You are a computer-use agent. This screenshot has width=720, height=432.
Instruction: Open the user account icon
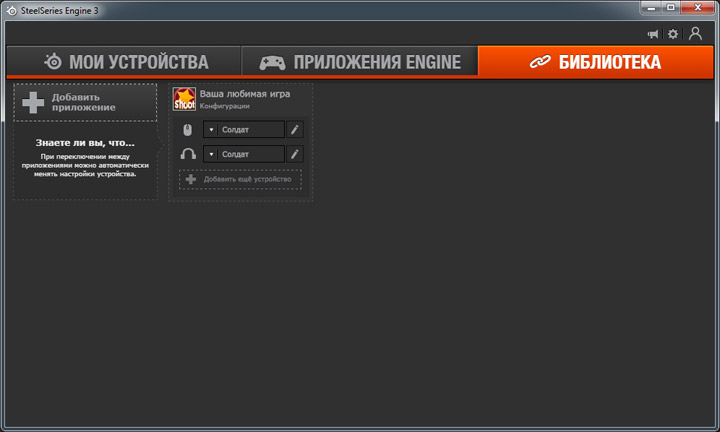click(695, 34)
